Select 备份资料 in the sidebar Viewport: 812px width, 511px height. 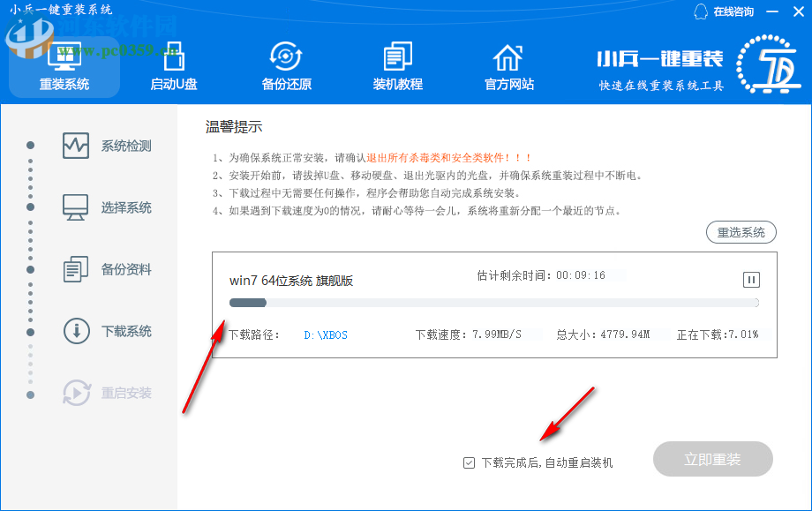pyautogui.click(x=117, y=269)
